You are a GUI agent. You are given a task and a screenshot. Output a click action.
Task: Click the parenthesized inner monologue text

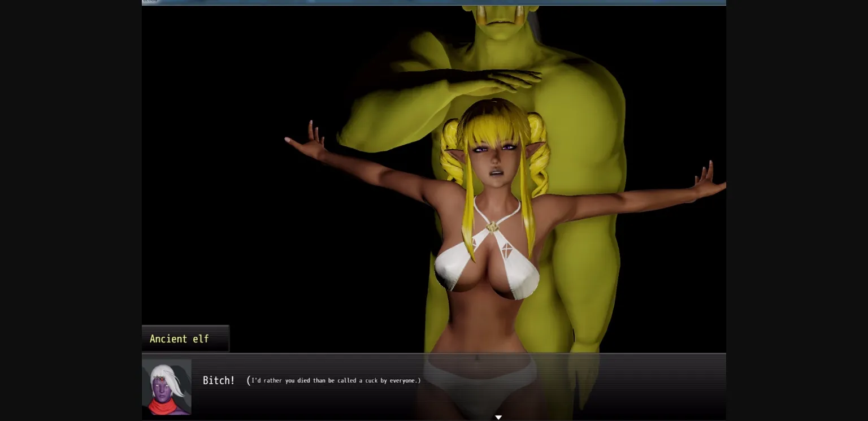coord(333,380)
